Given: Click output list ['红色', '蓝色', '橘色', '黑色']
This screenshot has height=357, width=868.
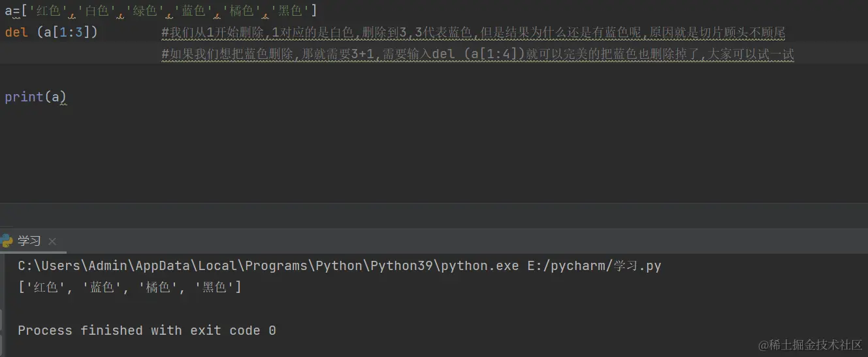Looking at the screenshot, I should (129, 287).
